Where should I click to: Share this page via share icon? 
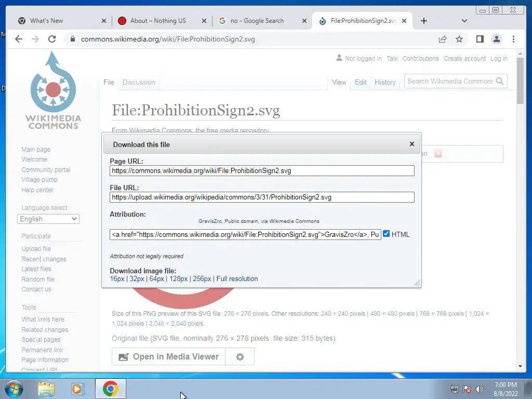coord(443,39)
